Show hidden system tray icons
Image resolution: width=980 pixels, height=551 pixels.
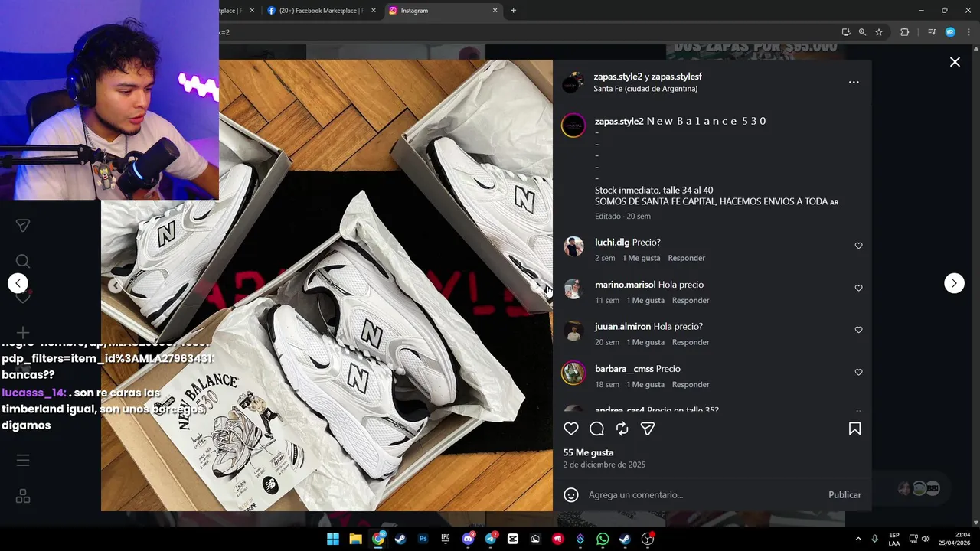click(x=858, y=539)
